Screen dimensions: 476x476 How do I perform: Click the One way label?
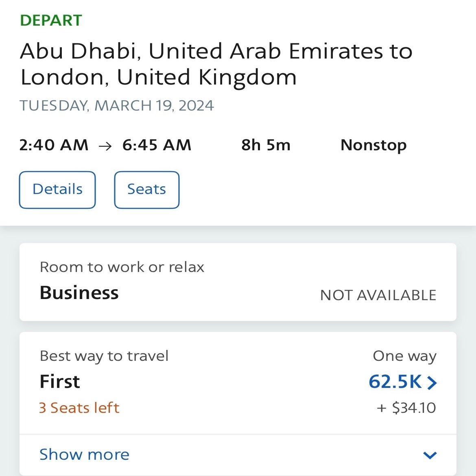click(405, 356)
